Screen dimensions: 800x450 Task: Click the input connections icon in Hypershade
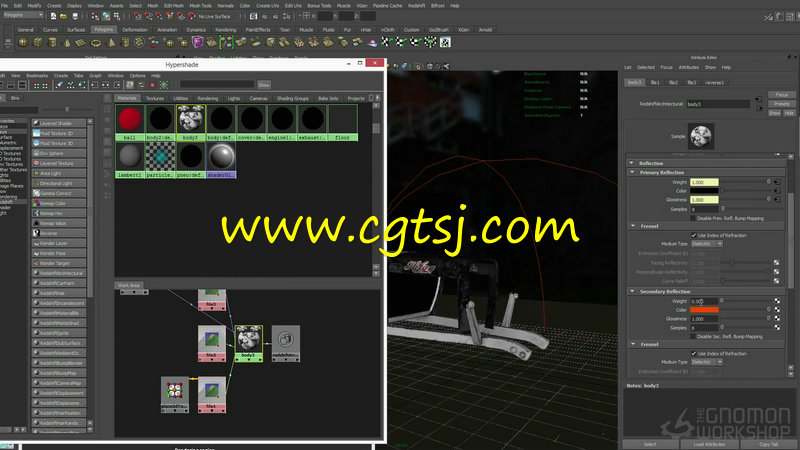pos(94,85)
